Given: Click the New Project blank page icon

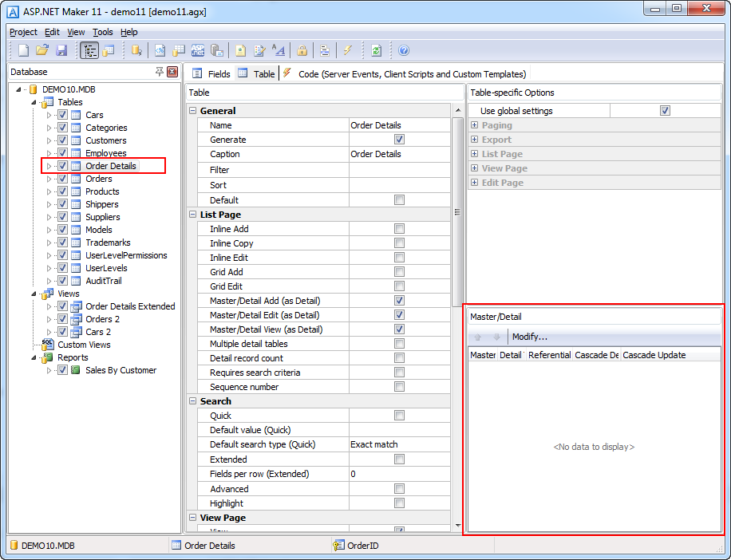Looking at the screenshot, I should [23, 50].
